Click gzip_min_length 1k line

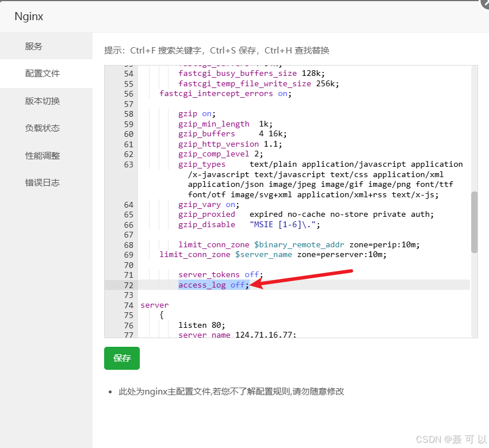click(x=226, y=124)
